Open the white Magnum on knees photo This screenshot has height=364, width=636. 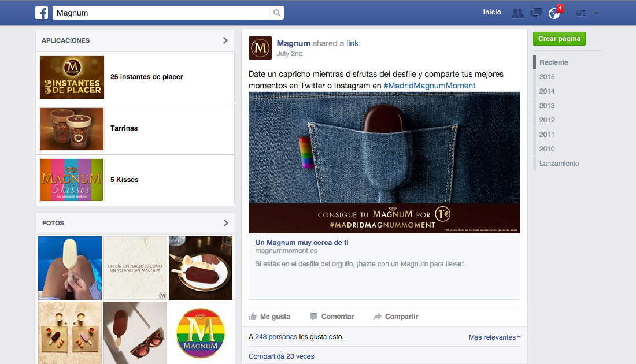tap(70, 268)
